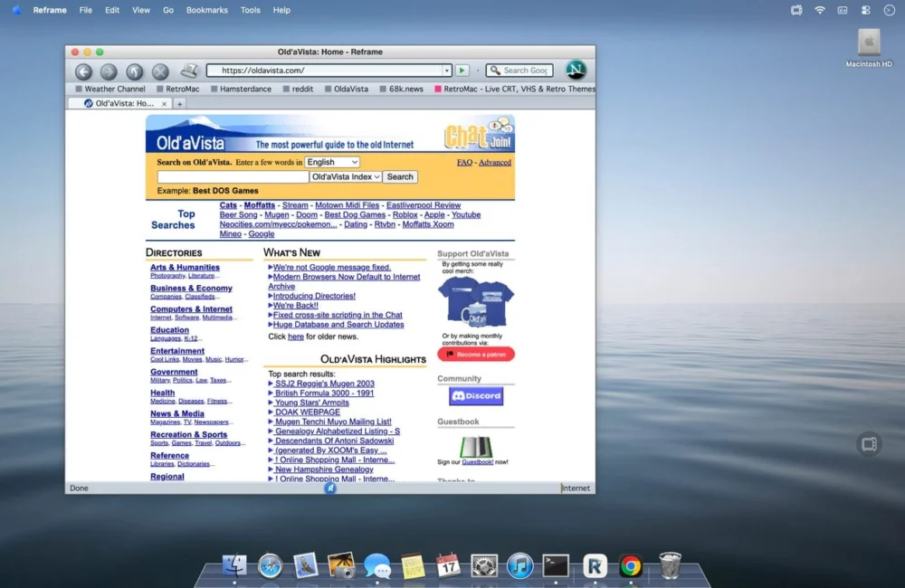
Task: Select the Old'aVista: Ho... tab
Action: point(120,103)
